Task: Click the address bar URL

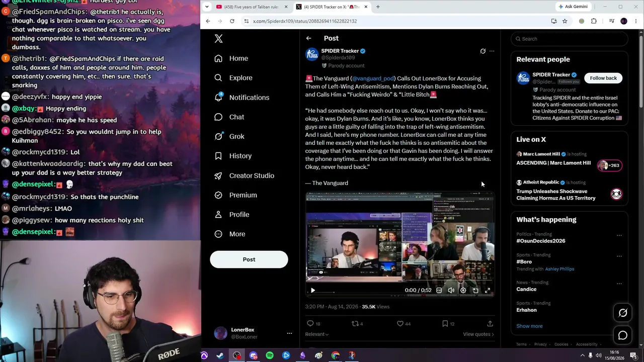Action: click(x=305, y=21)
